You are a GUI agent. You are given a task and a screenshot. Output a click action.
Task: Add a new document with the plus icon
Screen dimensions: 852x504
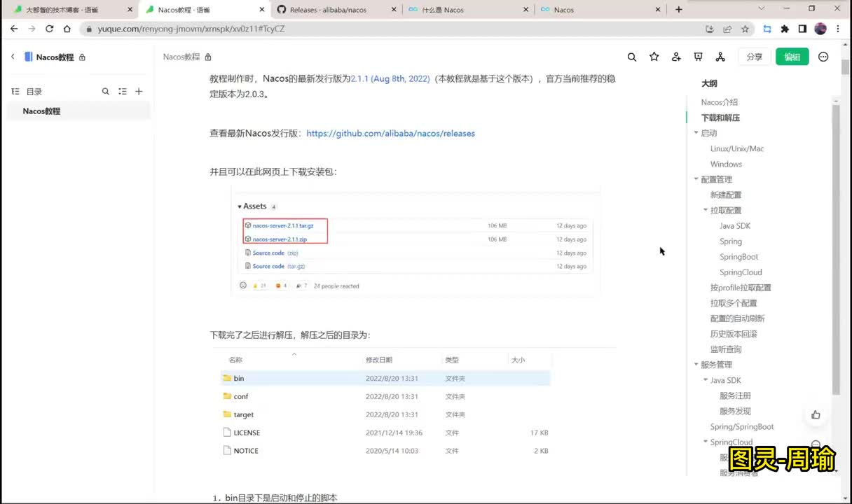point(139,91)
